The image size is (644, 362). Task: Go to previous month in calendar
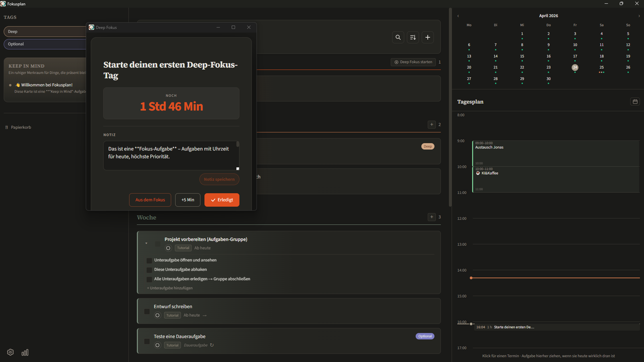point(458,16)
